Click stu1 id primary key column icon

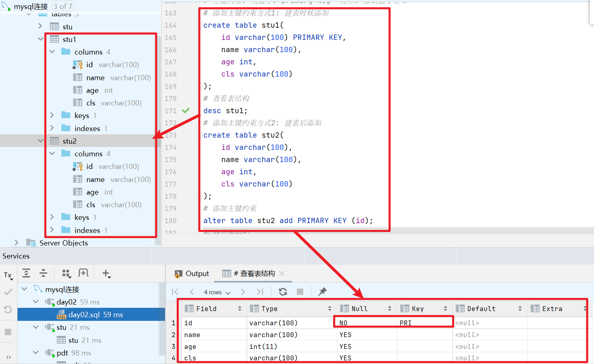click(77, 64)
